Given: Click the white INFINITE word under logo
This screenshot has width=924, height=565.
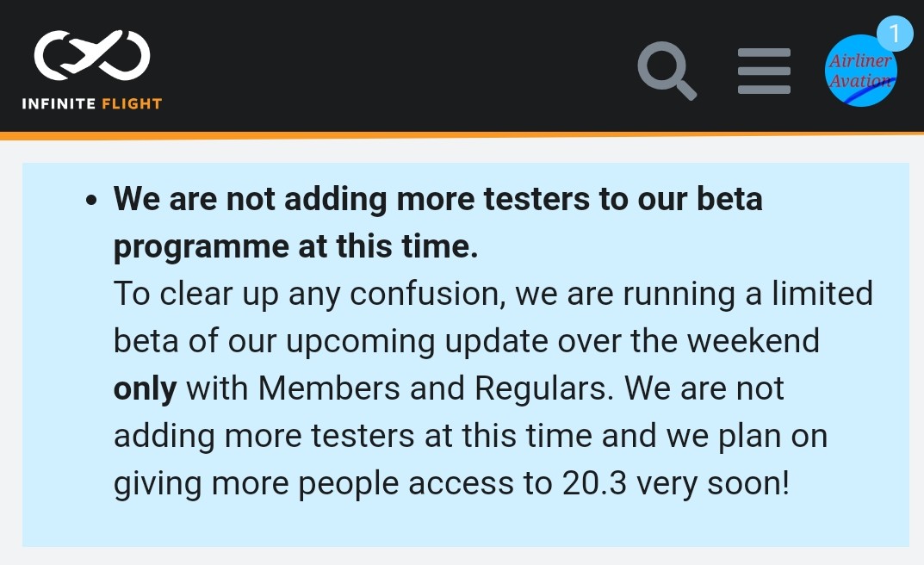Looking at the screenshot, I should (x=59, y=104).
